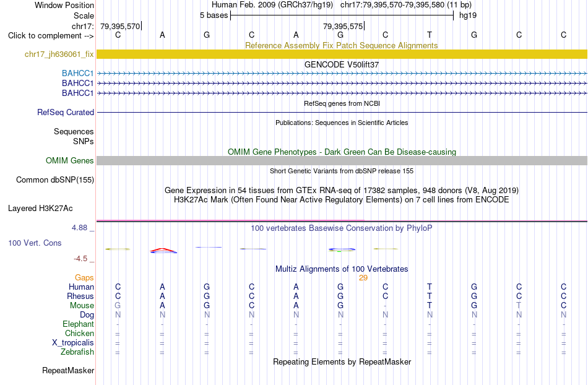The image size is (588, 385).
Task: Click the chr17_jh636061_fix track label
Action: coord(59,54)
